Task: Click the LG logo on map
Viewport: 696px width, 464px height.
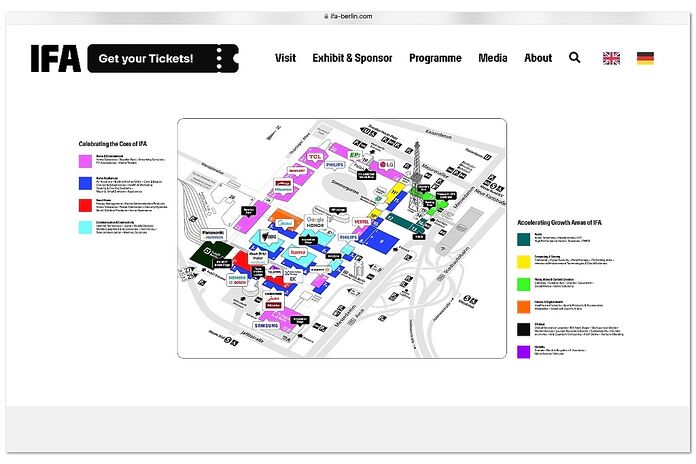Action: tap(386, 164)
